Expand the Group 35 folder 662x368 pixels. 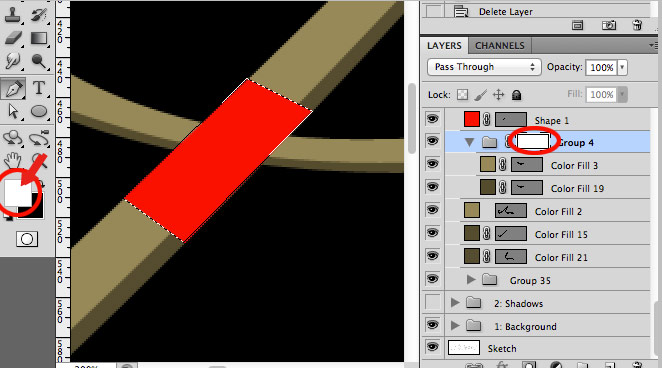coord(471,279)
